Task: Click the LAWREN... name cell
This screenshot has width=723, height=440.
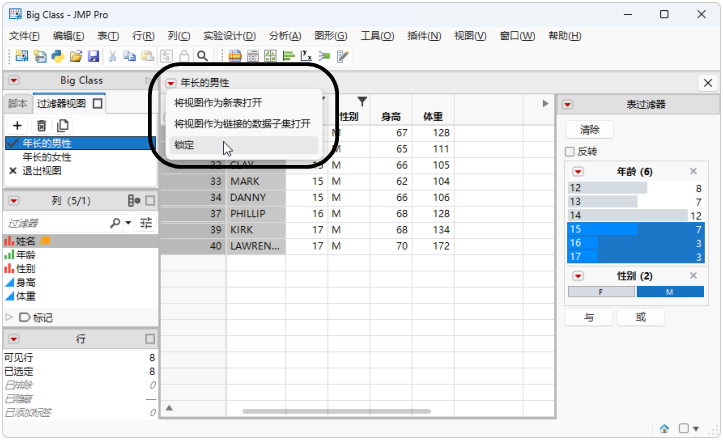Action: (255, 246)
